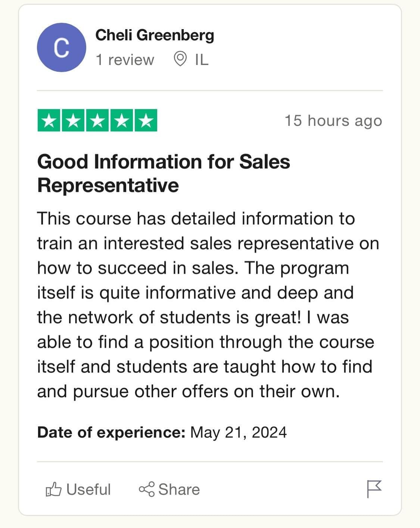Click the "1 review" count
Viewport: 420px width, 528px height.
tap(125, 60)
